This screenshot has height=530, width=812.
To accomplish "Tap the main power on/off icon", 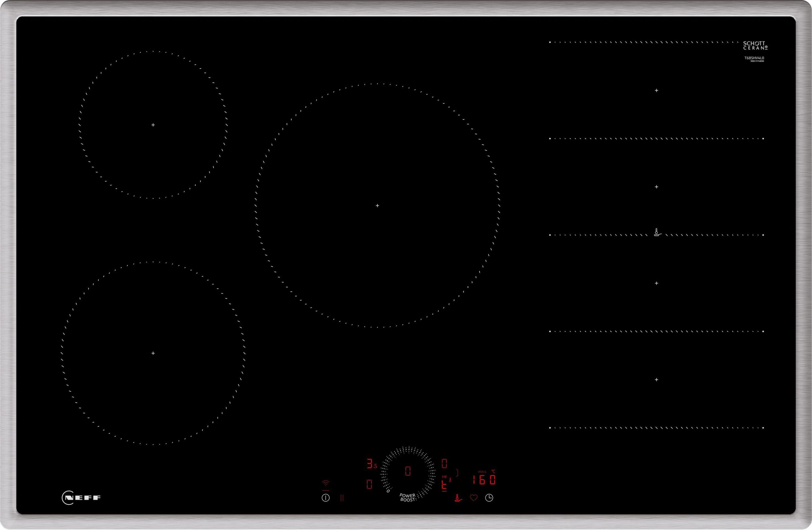I will pos(326,498).
